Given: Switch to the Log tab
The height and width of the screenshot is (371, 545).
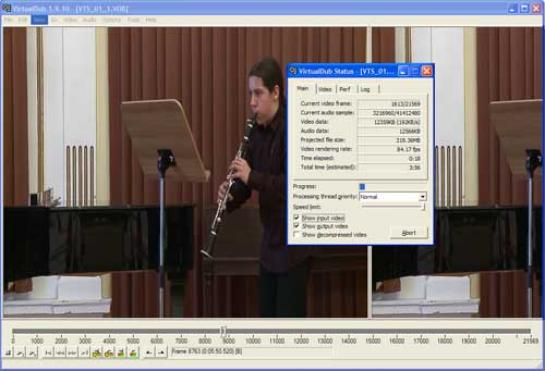Looking at the screenshot, I should click(365, 89).
